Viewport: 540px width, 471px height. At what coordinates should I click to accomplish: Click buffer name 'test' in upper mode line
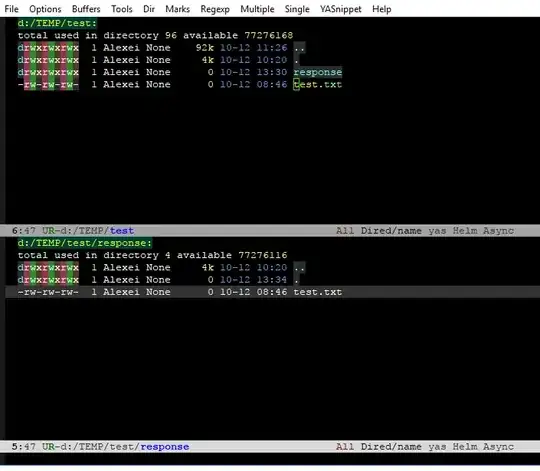(122, 230)
